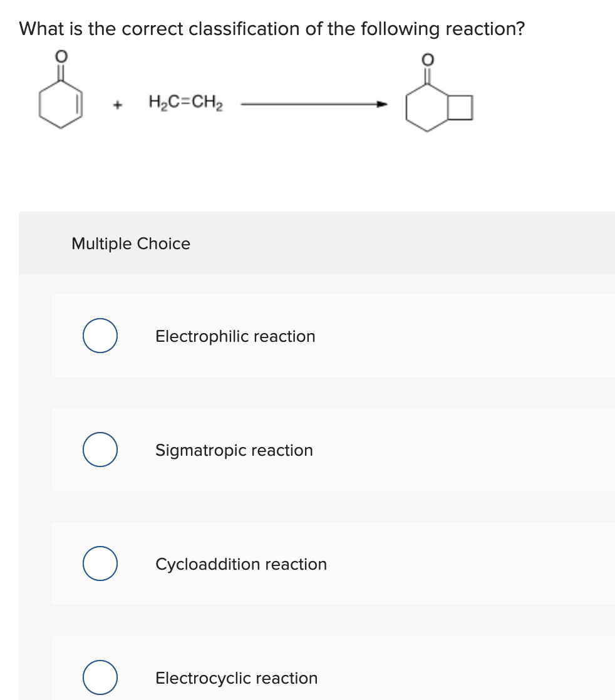Select the Electrocyclic reaction radio button
Image resolution: width=615 pixels, height=700 pixels.
click(x=100, y=677)
